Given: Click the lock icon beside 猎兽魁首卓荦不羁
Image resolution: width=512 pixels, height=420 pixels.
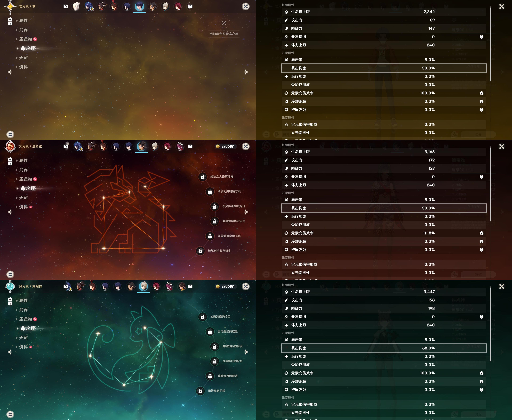Looking at the screenshot, I should [x=210, y=236].
